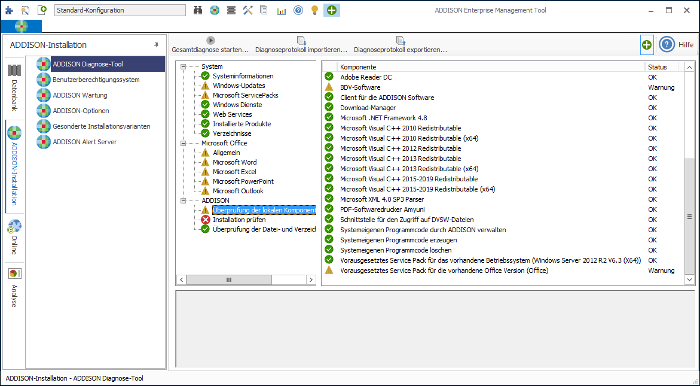The width and height of the screenshot is (700, 386).
Task: Open ADDISON Wartung entry
Action: pos(80,95)
